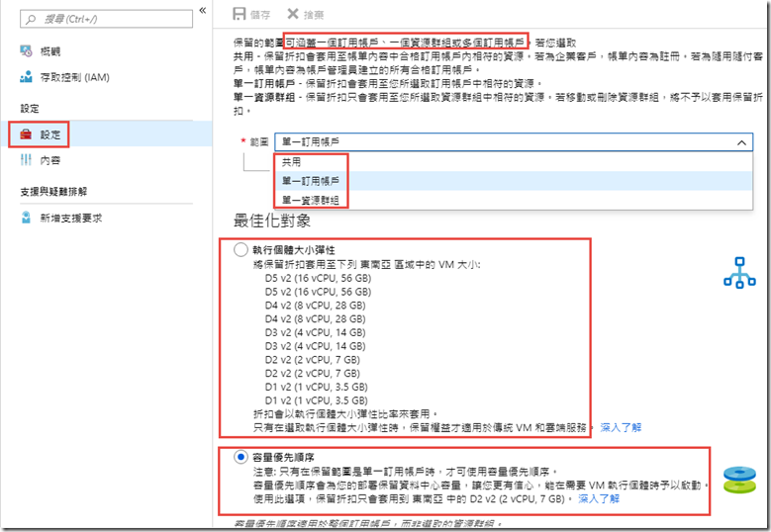Image resolution: width=771 pixels, height=532 pixels.
Task: Open 存取控制 (IAM) menu item
Action: tap(75, 77)
